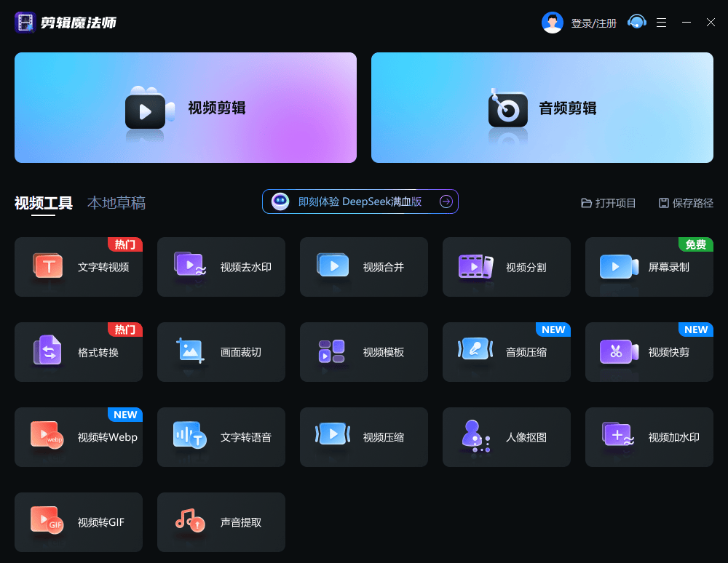The image size is (728, 563).
Task: Click 保存路径 to set save path
Action: (x=686, y=203)
